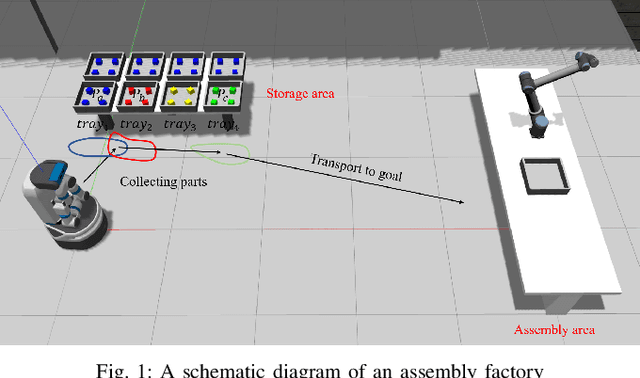Click the empty gray tray on the table

545,176
